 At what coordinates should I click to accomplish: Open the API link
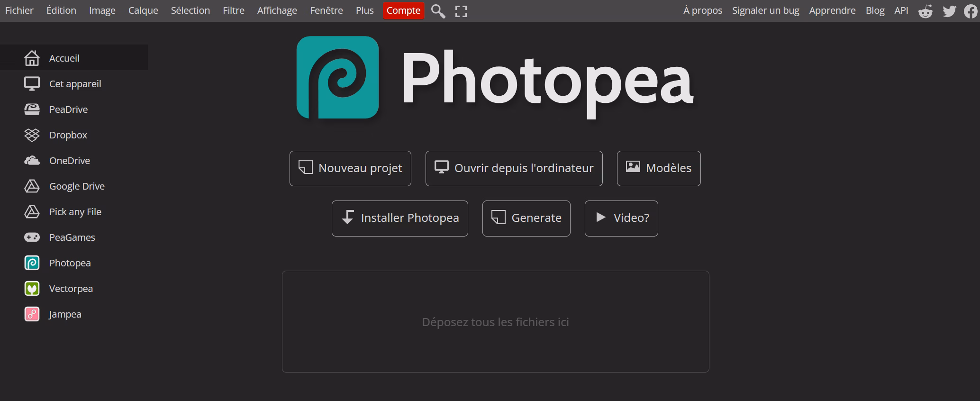pyautogui.click(x=901, y=10)
